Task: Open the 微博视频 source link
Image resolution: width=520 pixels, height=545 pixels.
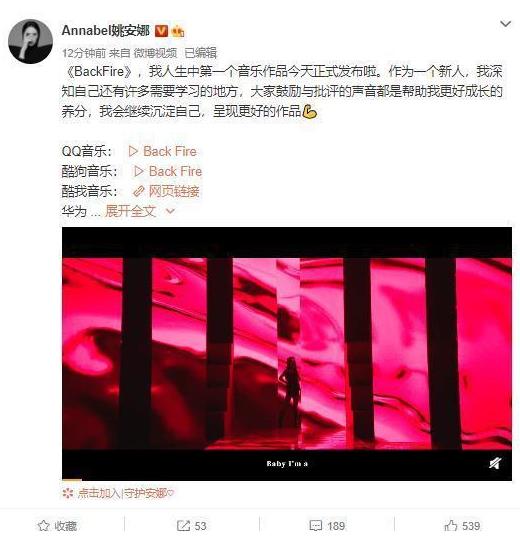Action: pos(155,53)
